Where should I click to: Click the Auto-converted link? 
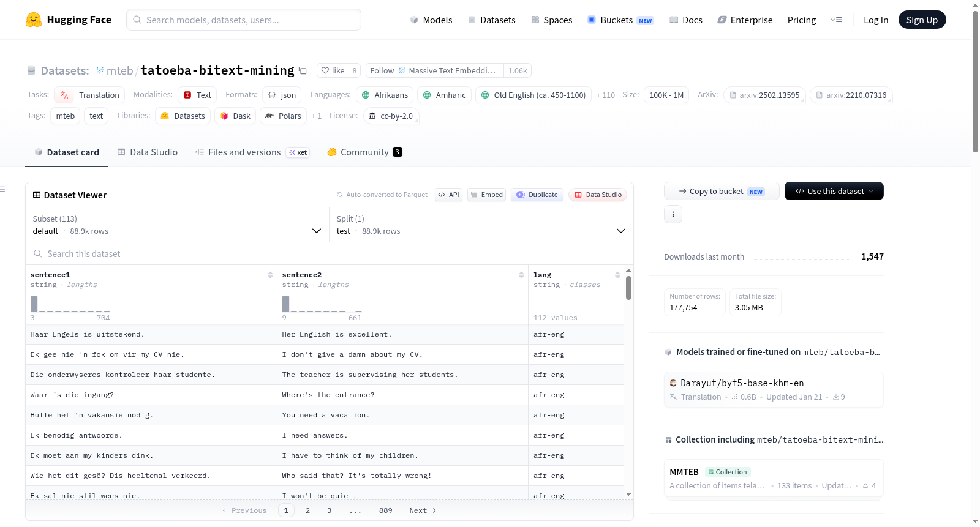point(370,195)
